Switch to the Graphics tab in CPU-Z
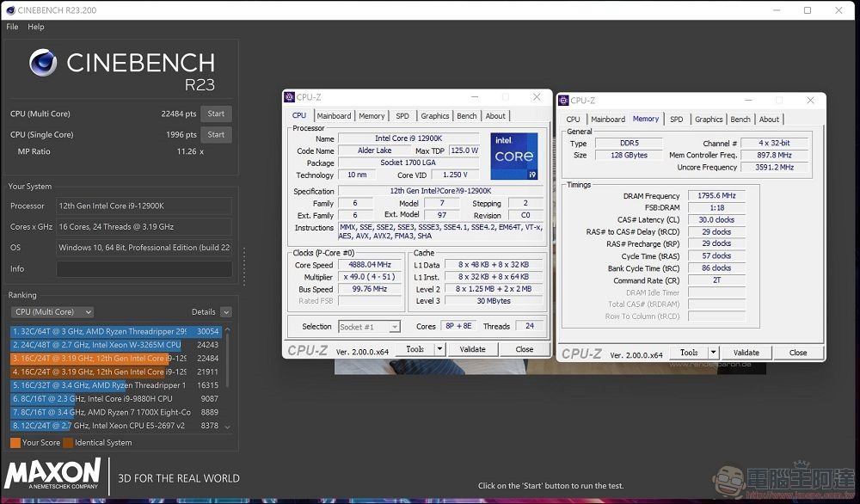 tap(434, 115)
